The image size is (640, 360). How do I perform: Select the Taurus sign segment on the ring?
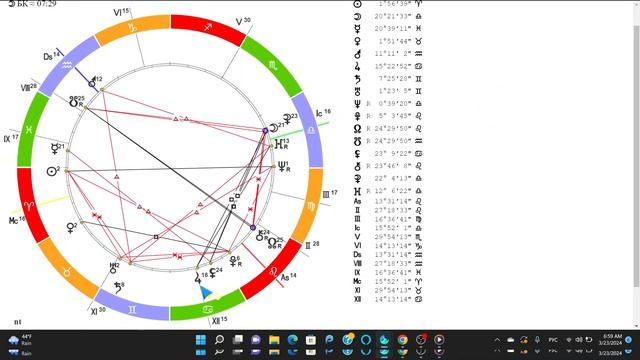click(67, 271)
